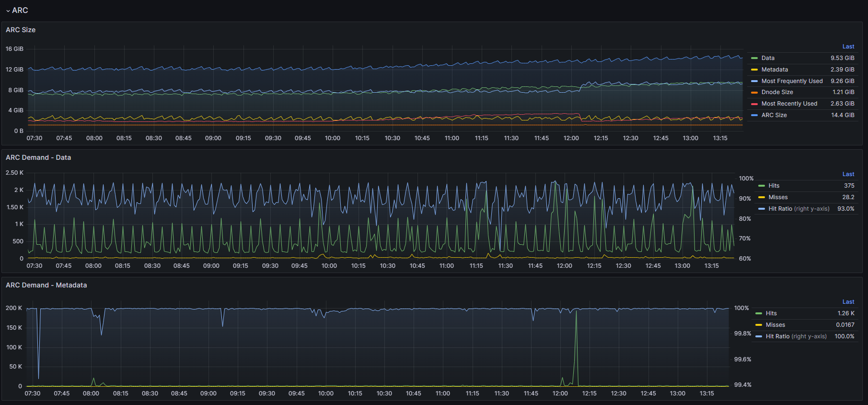Click the blue ARC Size legend swatch
The width and height of the screenshot is (868, 405).
tap(754, 115)
